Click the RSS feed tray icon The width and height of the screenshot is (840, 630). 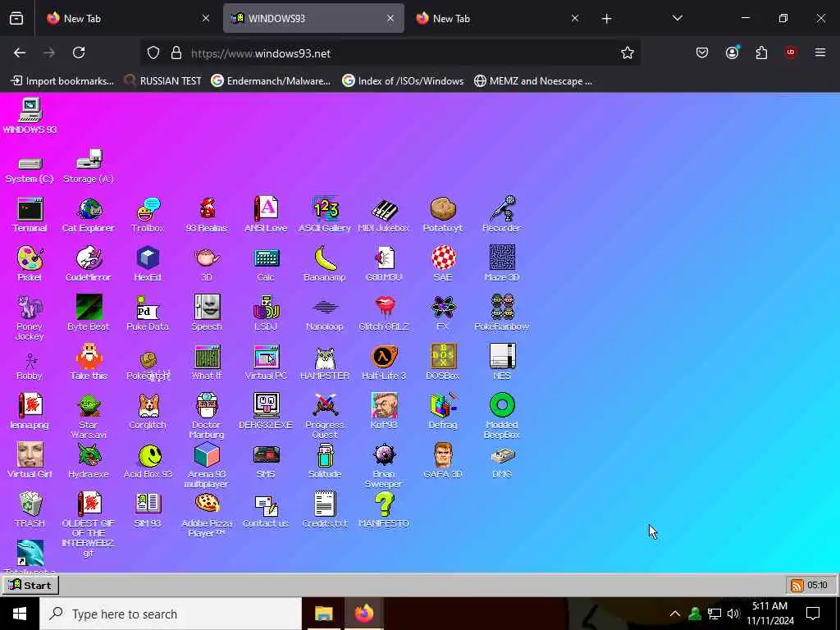(797, 585)
